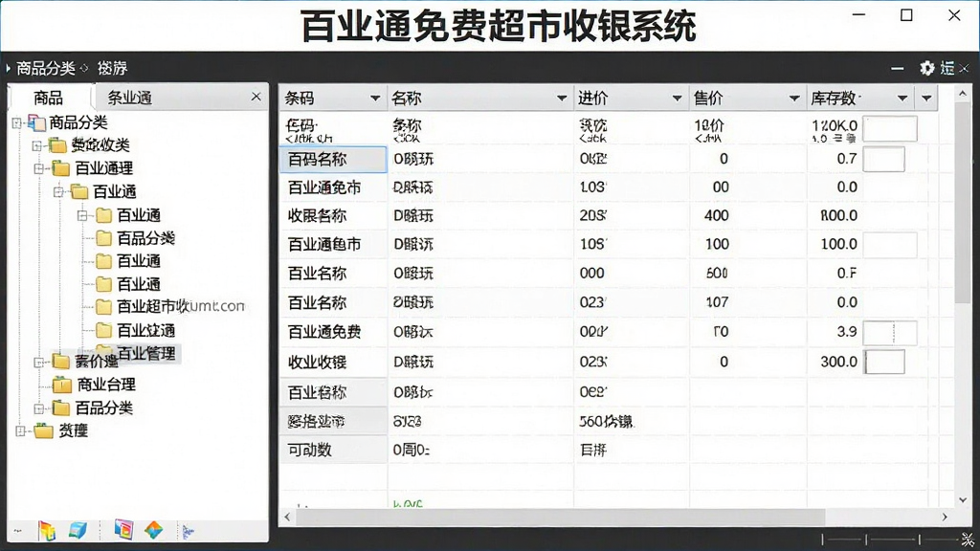Select the 百码名称 row cell

[333, 160]
